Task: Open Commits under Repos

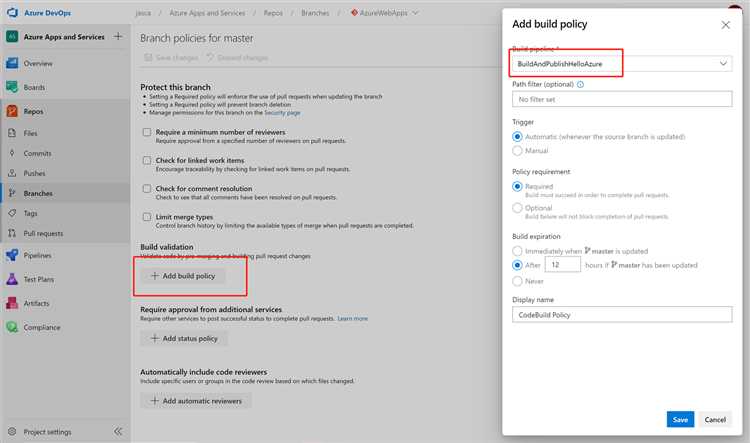Action: [x=37, y=153]
